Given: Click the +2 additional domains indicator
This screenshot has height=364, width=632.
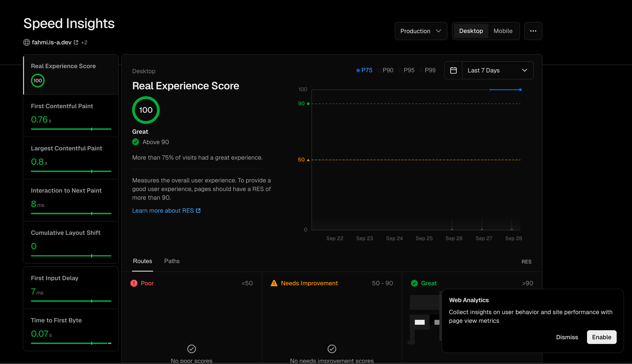Looking at the screenshot, I should (x=84, y=42).
